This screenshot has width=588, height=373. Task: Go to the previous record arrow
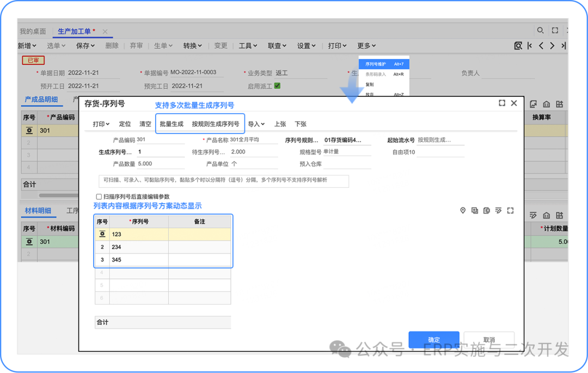(x=541, y=46)
